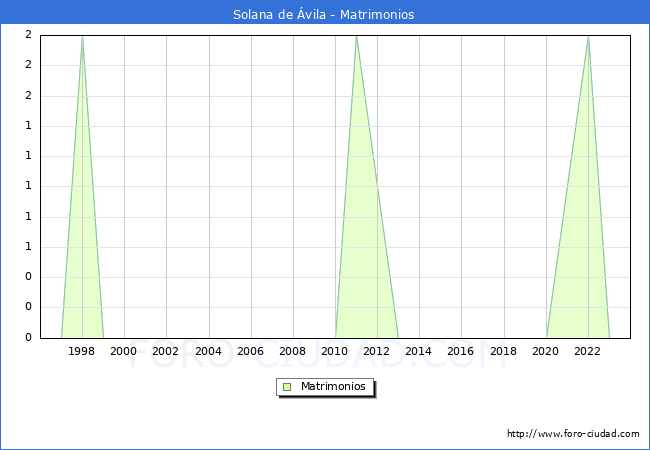650x450 pixels.
Task: Select the 2010 x-axis label
Action: 335,351
